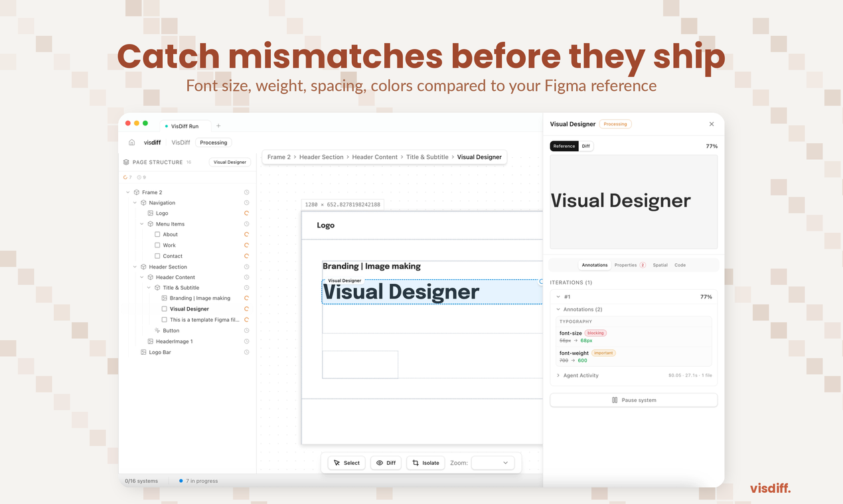843x504 pixels.
Task: Collapse the Title & Subtitle tree node
Action: [149, 288]
